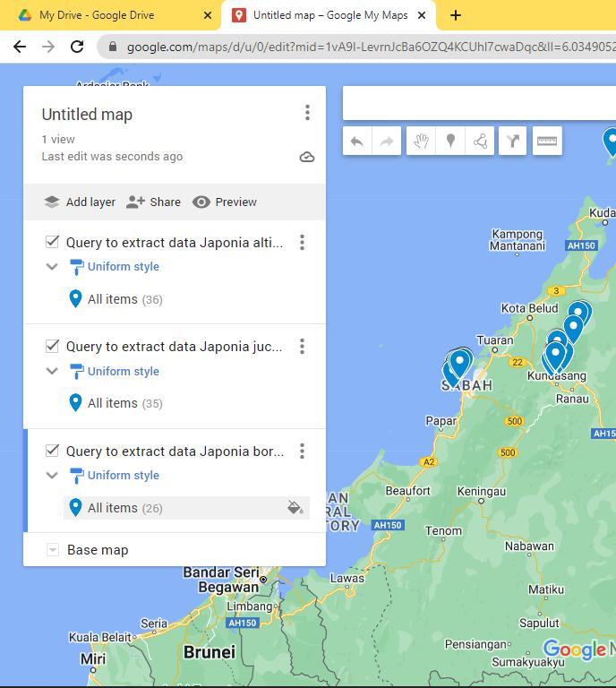Open the map options three-dot menu

coord(307,113)
